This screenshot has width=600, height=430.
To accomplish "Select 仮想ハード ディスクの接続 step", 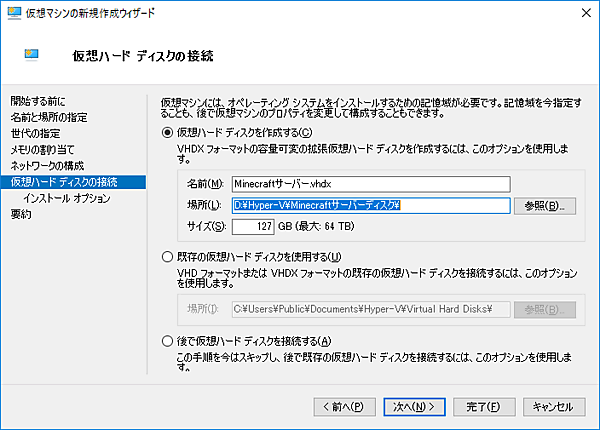I will pos(64,182).
